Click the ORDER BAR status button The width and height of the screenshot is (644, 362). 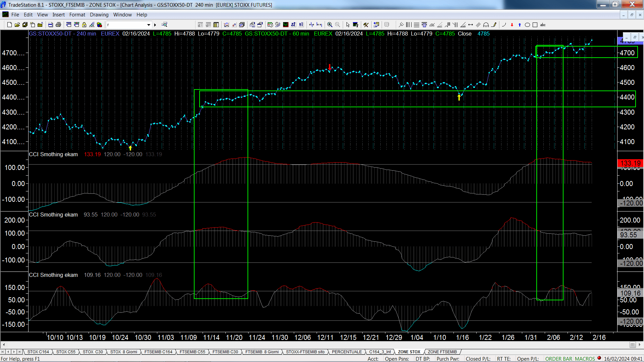pyautogui.click(x=558, y=359)
